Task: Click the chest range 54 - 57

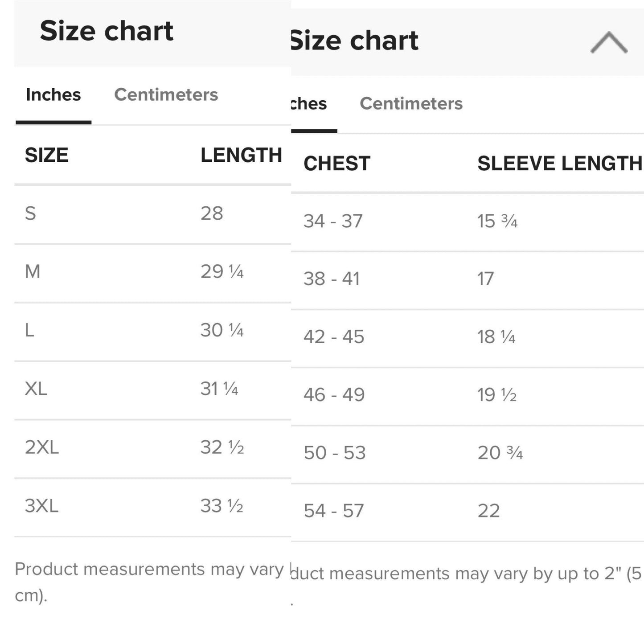Action: (x=334, y=511)
